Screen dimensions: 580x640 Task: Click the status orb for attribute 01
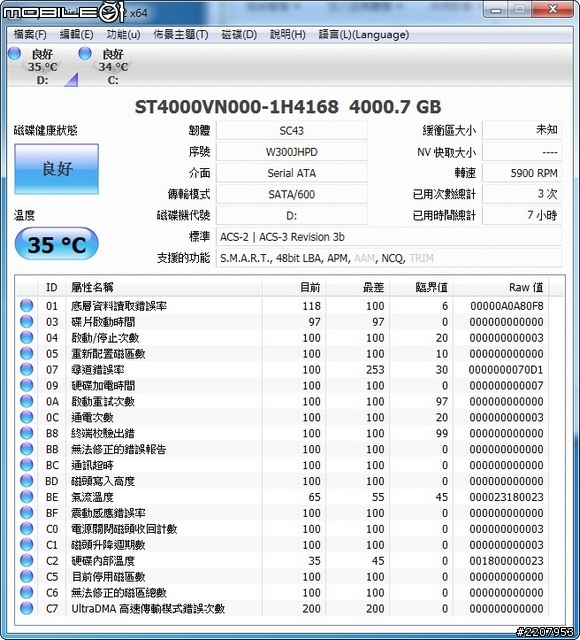point(27,306)
